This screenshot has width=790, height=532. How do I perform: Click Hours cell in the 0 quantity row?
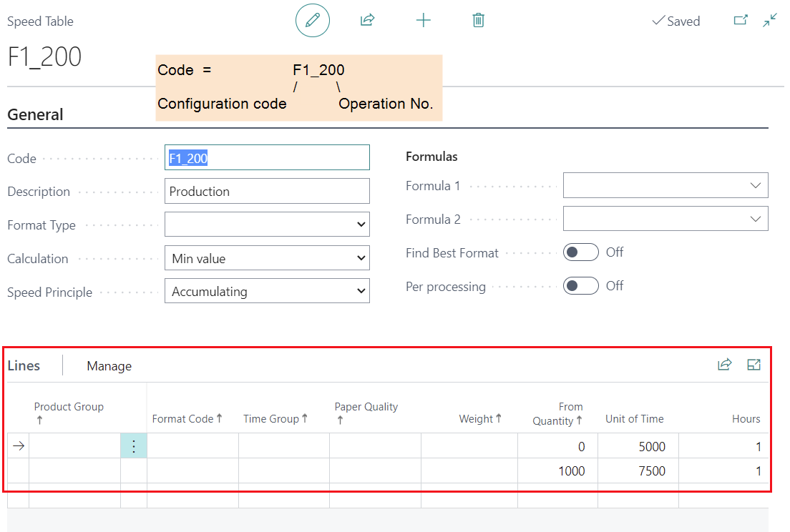[723, 446]
